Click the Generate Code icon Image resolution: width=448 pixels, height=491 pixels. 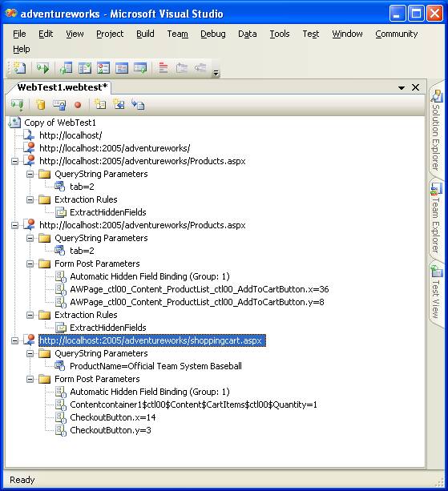coord(138,104)
